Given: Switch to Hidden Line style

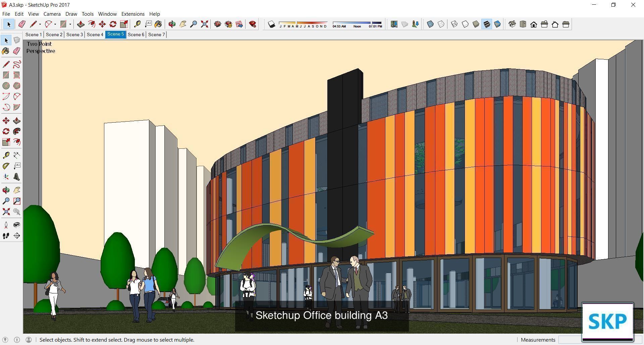Looking at the screenshot, I should pos(465,24).
